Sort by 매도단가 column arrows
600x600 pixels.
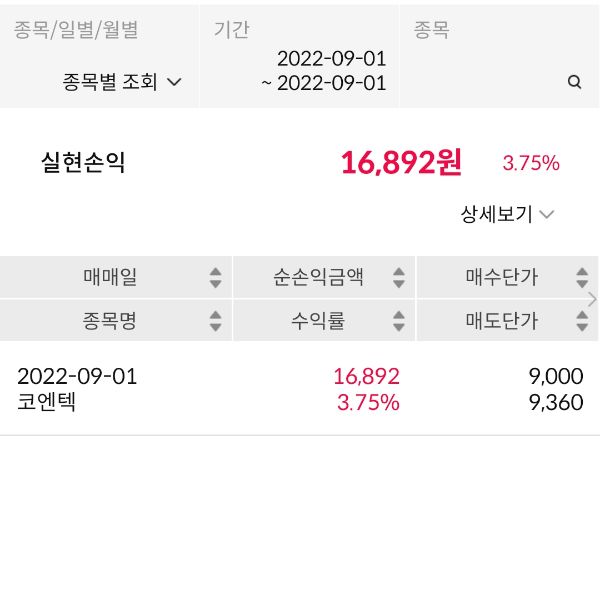[582, 321]
